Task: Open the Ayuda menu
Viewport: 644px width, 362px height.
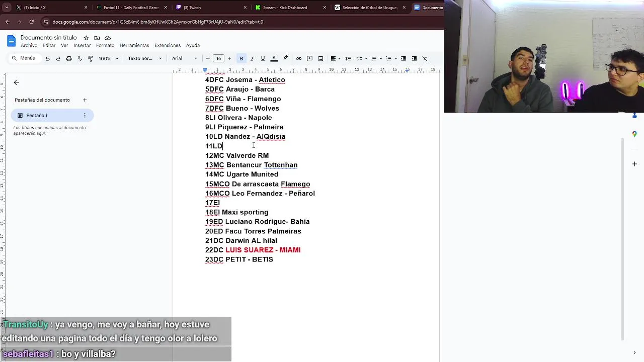Action: coord(193,45)
